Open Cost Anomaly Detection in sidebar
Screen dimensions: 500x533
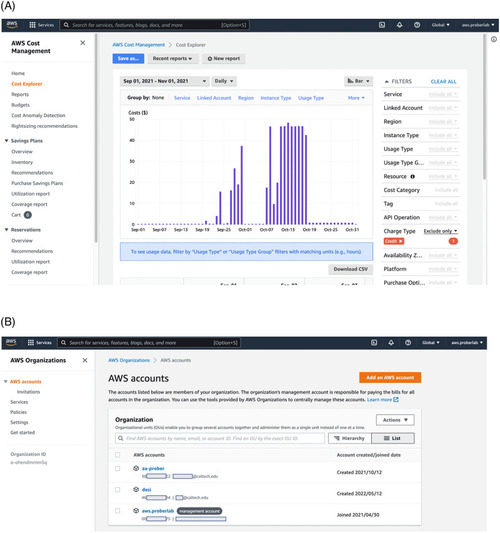click(38, 115)
